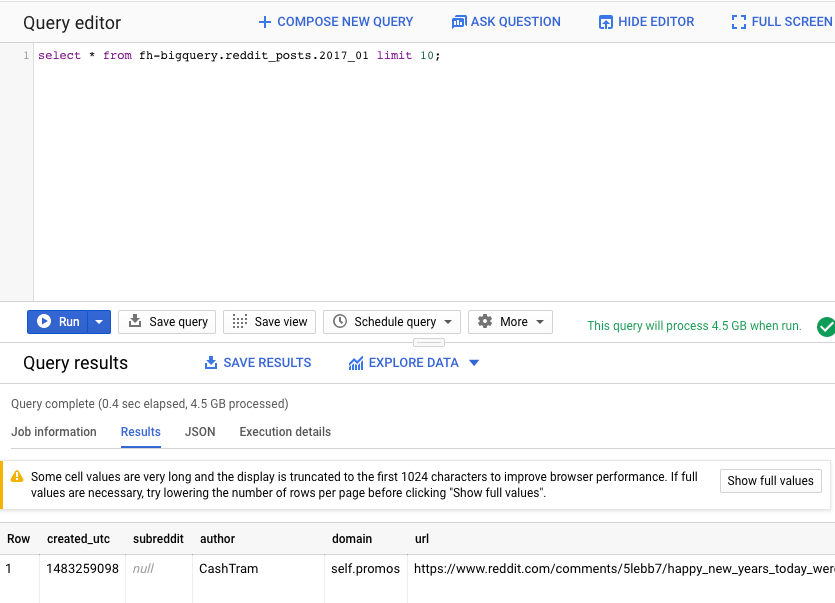Screen dimensions: 835x603
Task: Run the query
Action: tap(58, 322)
